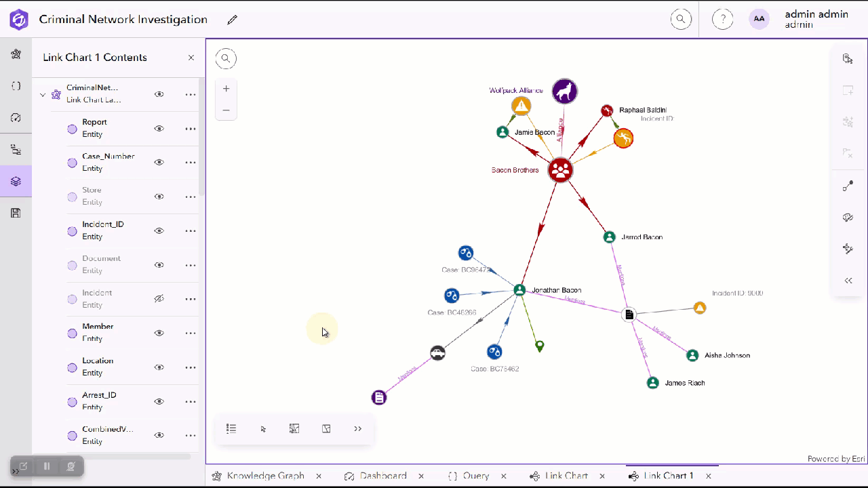Click the help question-mark button
The image size is (868, 488).
(722, 19)
